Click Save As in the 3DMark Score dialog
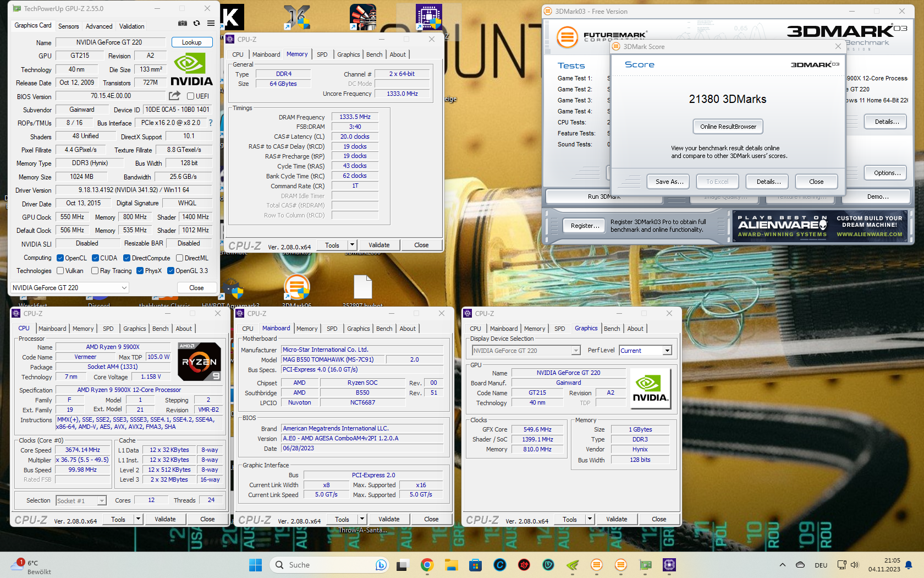The height and width of the screenshot is (578, 924). pyautogui.click(x=669, y=182)
